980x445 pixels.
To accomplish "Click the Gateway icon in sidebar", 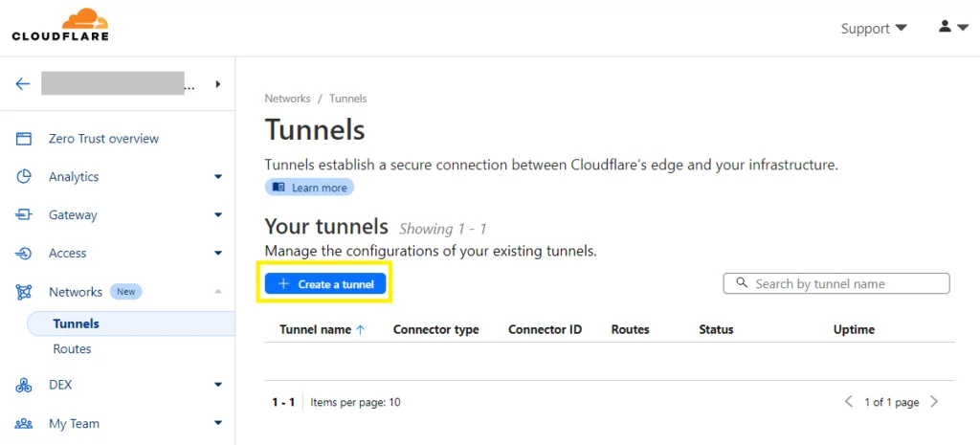I will [24, 215].
